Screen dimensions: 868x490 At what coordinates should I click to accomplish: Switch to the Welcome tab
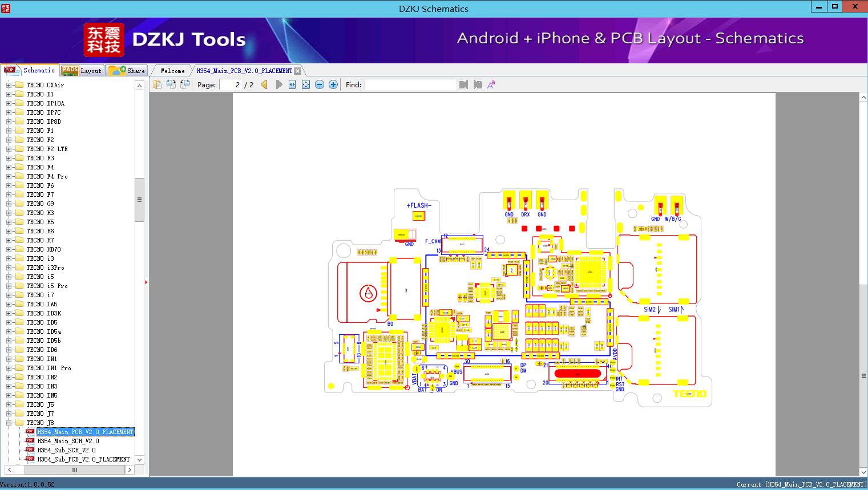[x=172, y=71]
